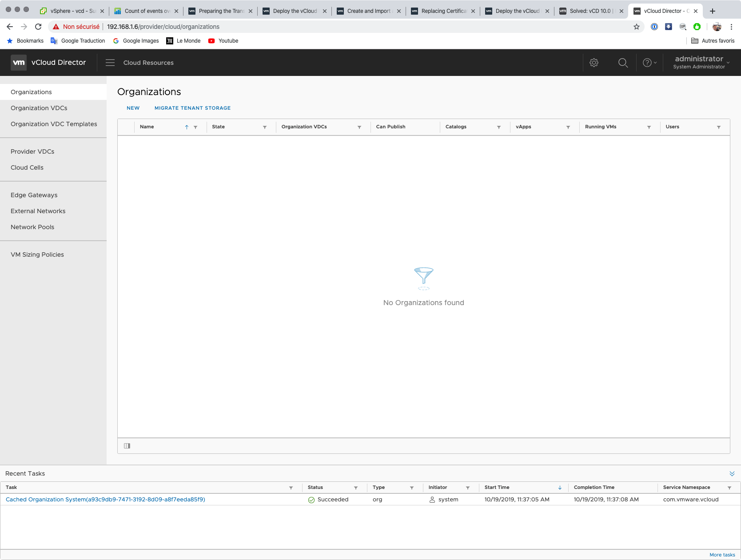The width and height of the screenshot is (741, 560).
Task: Filter the State column
Action: (265, 127)
